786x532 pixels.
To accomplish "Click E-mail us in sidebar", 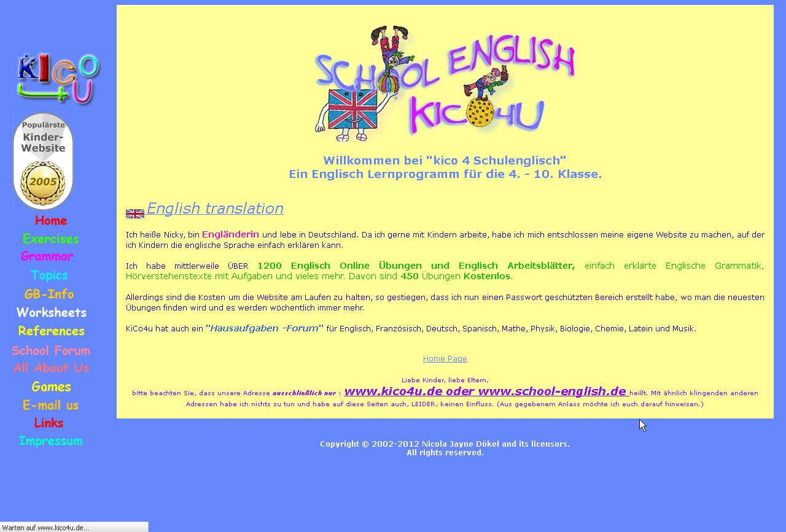I will 51,406.
